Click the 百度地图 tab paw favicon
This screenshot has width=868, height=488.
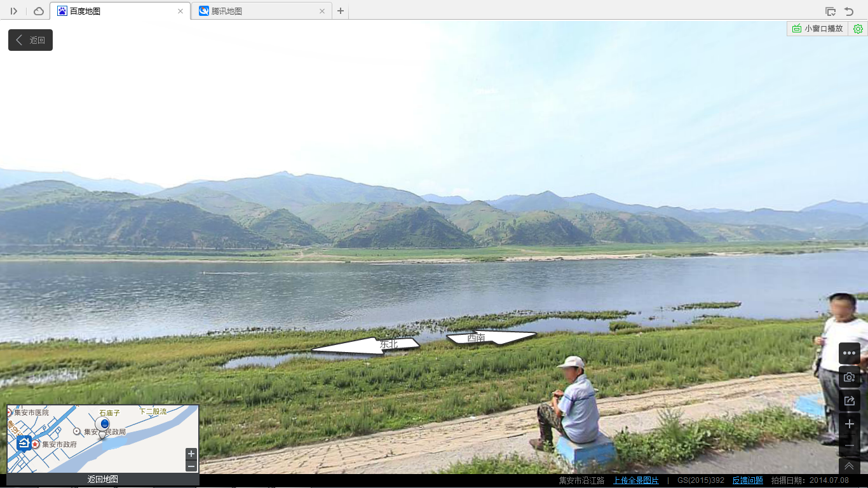[62, 11]
